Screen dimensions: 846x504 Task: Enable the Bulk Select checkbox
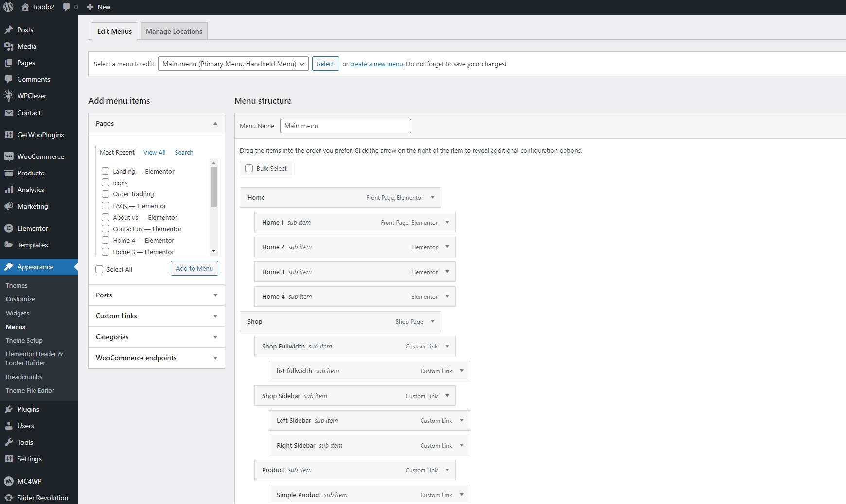[249, 168]
